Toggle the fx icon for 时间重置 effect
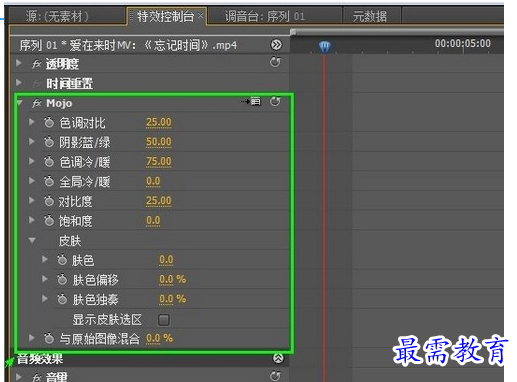The width and height of the screenshot is (517, 382). point(36,83)
